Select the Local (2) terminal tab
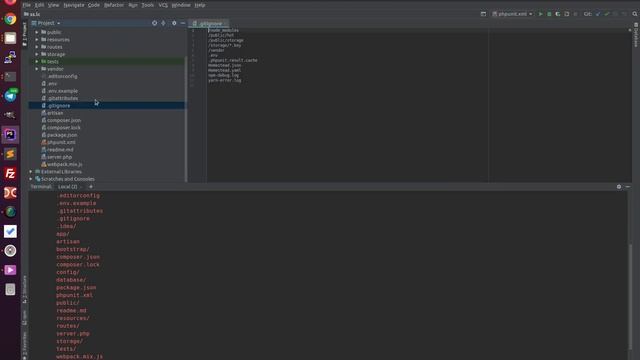 pos(68,187)
